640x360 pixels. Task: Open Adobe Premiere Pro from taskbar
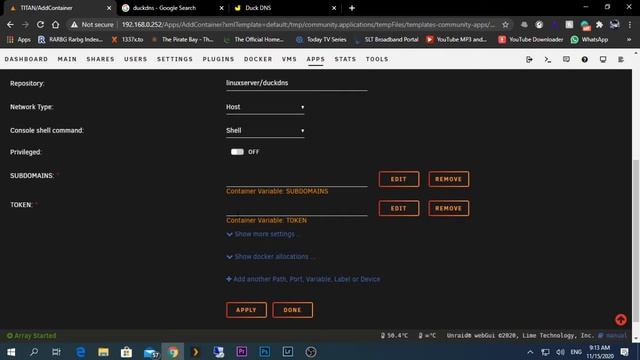242,352
